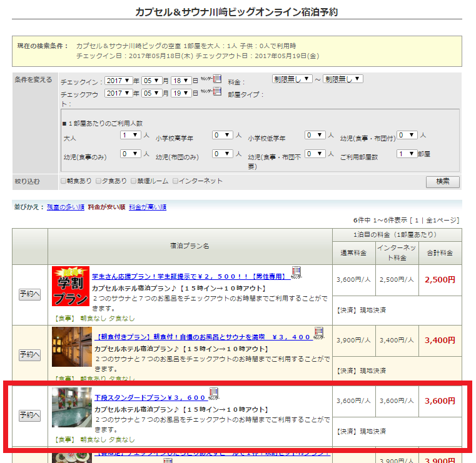Open the minimum price 制限無し dropdown

click(x=292, y=79)
